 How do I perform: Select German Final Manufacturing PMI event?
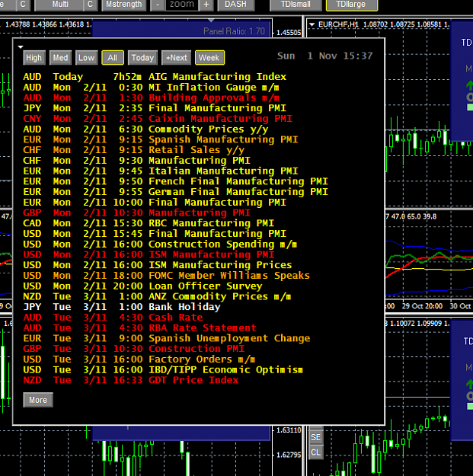pos(175,192)
